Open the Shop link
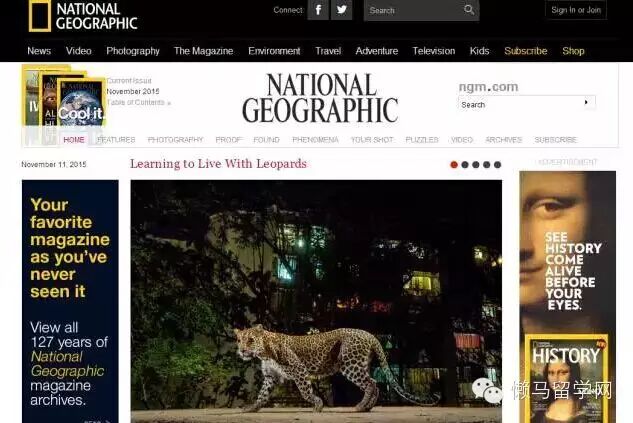The width and height of the screenshot is (633, 423). 573,51
